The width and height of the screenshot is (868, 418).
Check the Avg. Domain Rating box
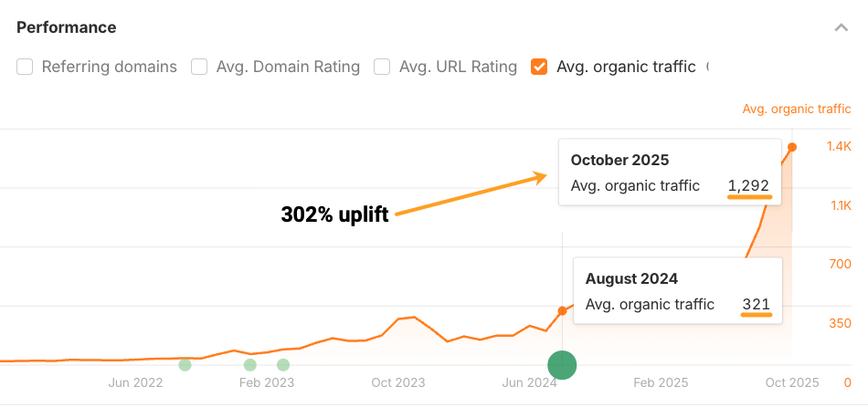[x=199, y=67]
